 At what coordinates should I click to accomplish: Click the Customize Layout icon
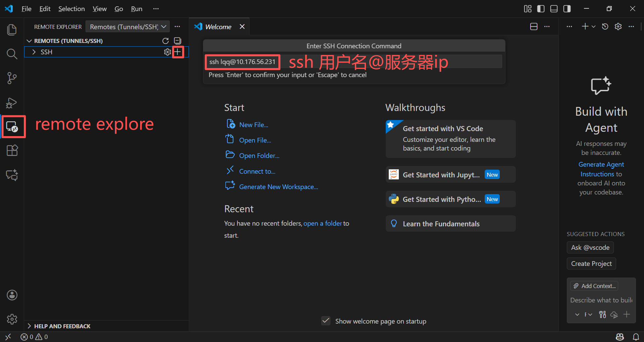(x=528, y=9)
